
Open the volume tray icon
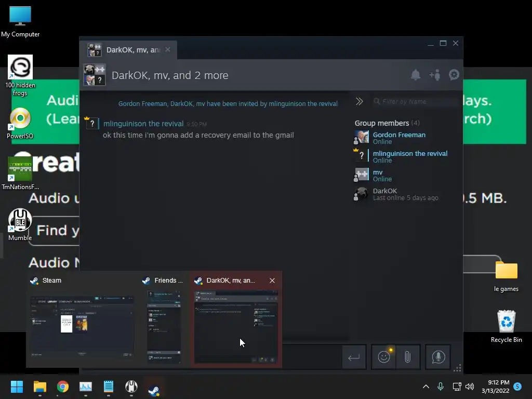click(x=470, y=387)
